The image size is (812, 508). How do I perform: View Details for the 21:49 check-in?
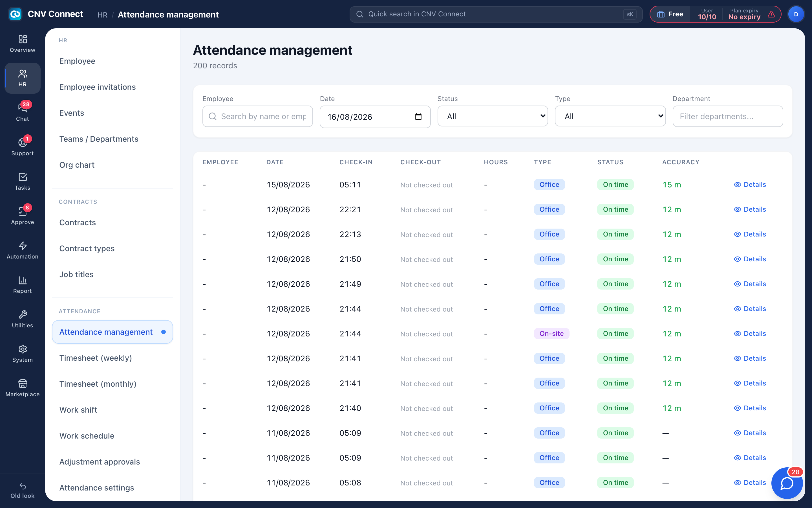(750, 284)
